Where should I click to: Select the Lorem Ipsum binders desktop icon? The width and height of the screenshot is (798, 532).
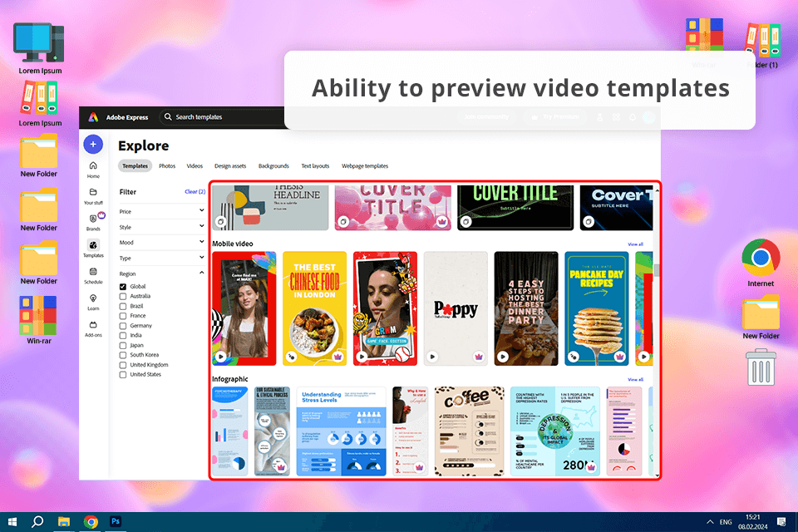[x=40, y=105]
